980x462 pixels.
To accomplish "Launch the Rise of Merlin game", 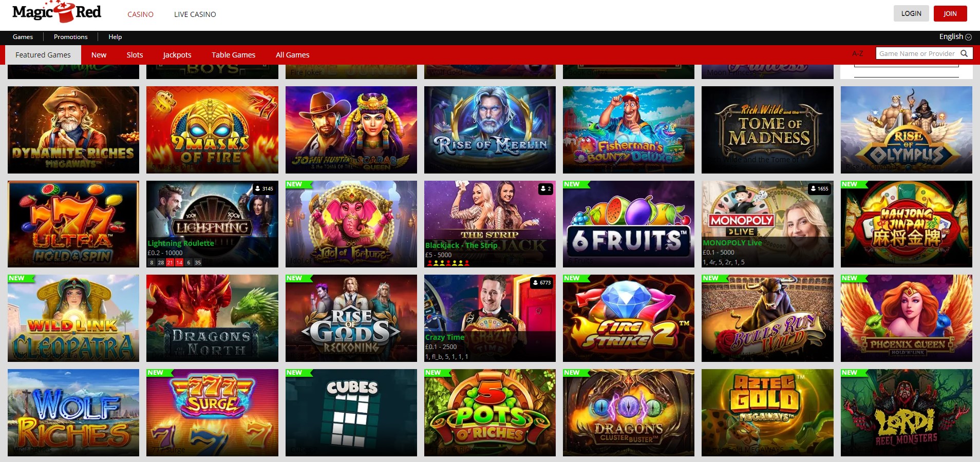I will (x=490, y=130).
